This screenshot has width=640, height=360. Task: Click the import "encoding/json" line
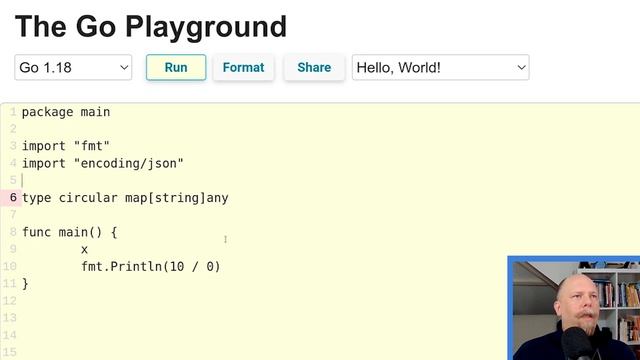click(102, 163)
